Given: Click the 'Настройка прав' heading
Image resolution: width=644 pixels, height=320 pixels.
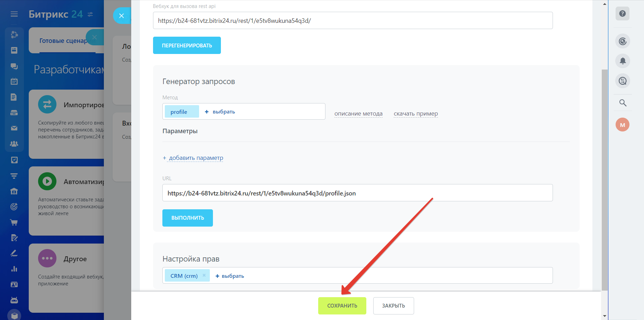Looking at the screenshot, I should [x=191, y=259].
